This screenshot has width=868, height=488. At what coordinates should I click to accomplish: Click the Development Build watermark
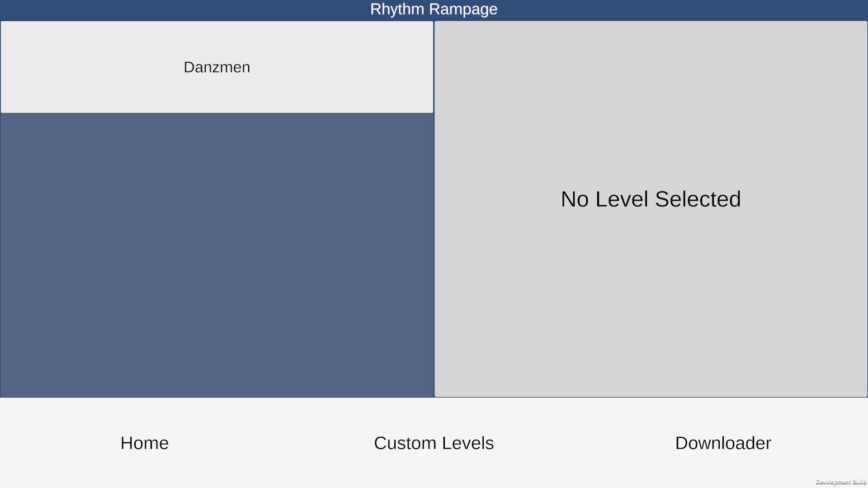point(840,482)
